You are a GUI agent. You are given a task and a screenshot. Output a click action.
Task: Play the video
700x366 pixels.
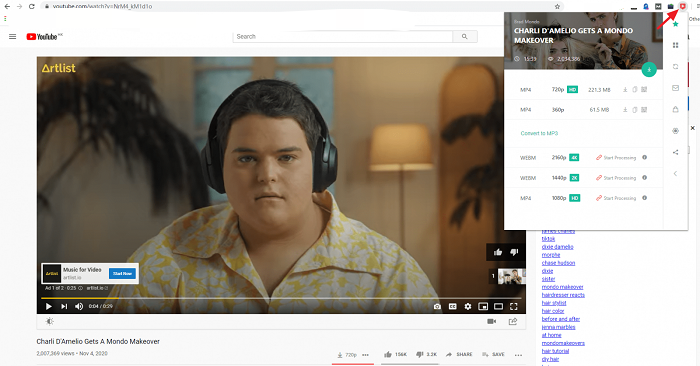coord(49,306)
